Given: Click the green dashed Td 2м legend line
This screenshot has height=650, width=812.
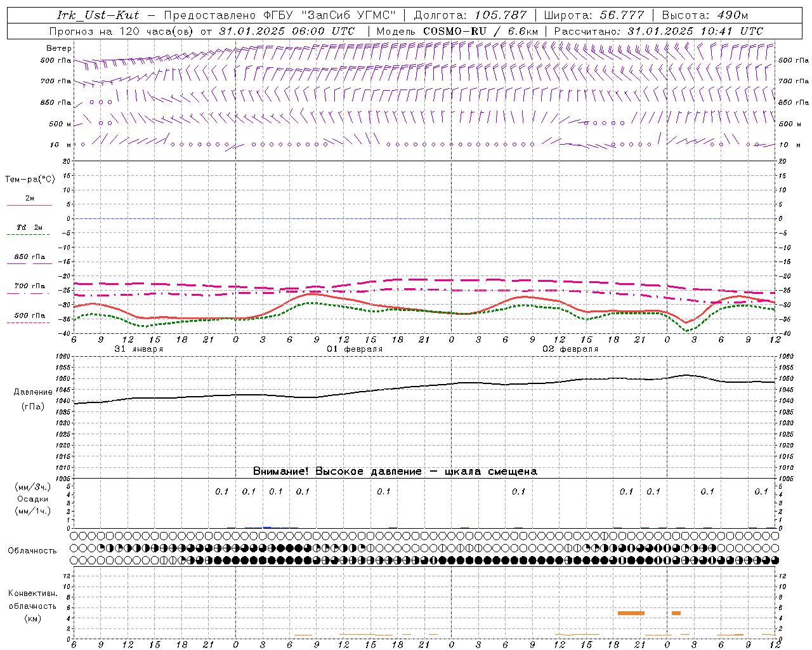Looking at the screenshot, I should 29,235.
